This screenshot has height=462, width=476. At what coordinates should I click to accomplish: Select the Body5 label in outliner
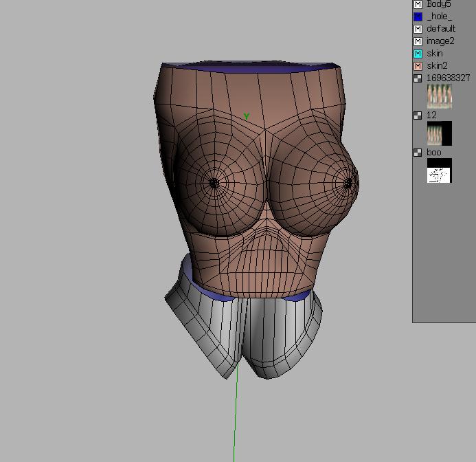coord(438,4)
